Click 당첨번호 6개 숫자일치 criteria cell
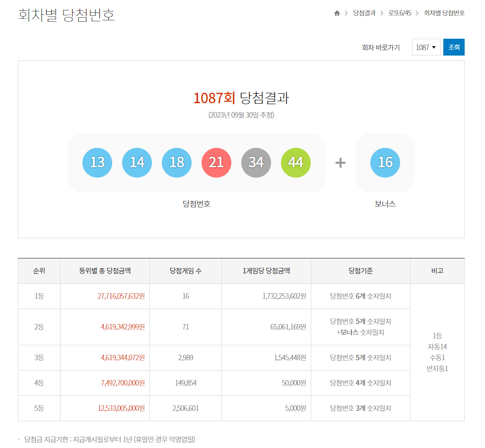485x448 pixels. pyautogui.click(x=360, y=296)
